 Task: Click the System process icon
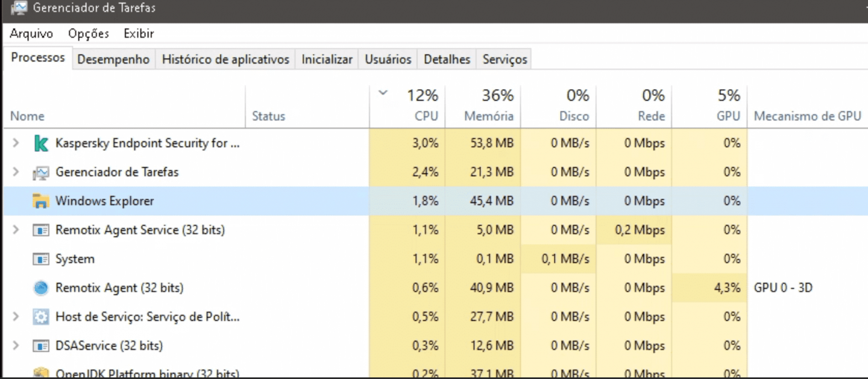tap(41, 259)
